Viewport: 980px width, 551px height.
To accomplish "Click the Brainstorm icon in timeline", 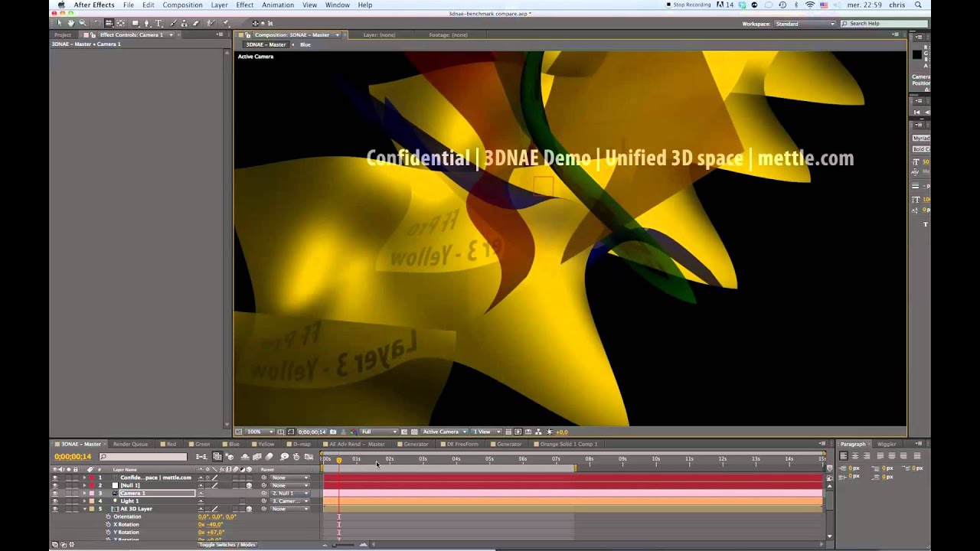I will [x=285, y=457].
